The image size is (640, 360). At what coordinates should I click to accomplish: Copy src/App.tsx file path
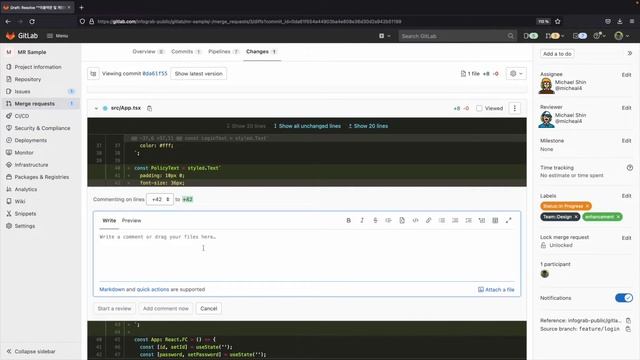149,108
